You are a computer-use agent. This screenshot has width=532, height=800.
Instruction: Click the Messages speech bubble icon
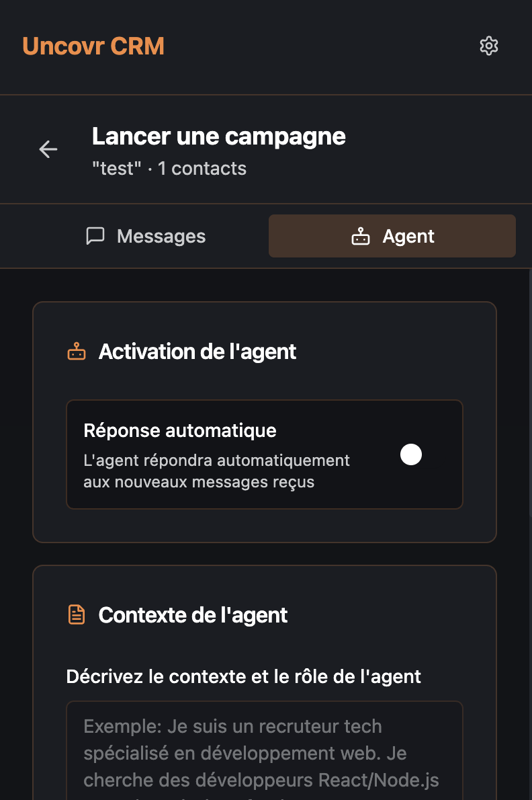point(96,236)
